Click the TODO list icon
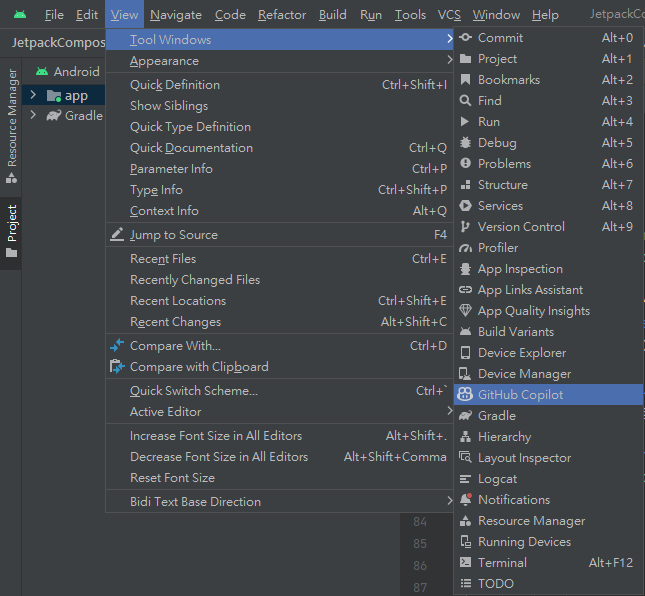The image size is (645, 596). click(x=465, y=583)
